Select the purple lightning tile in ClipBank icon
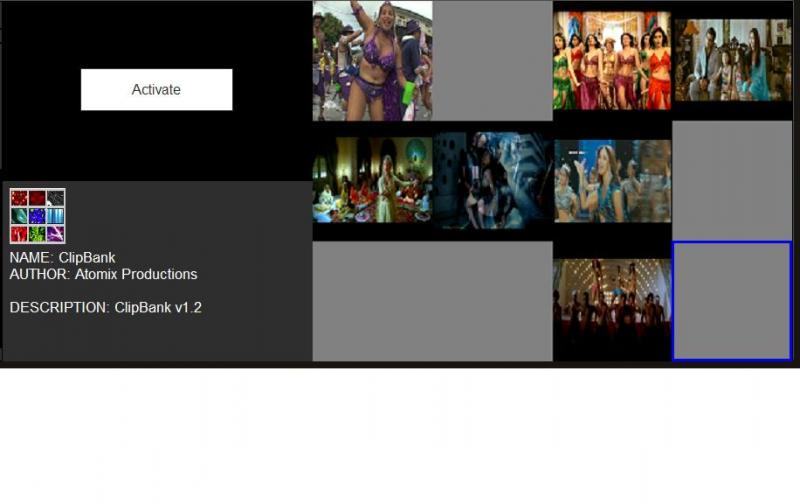 [55, 234]
